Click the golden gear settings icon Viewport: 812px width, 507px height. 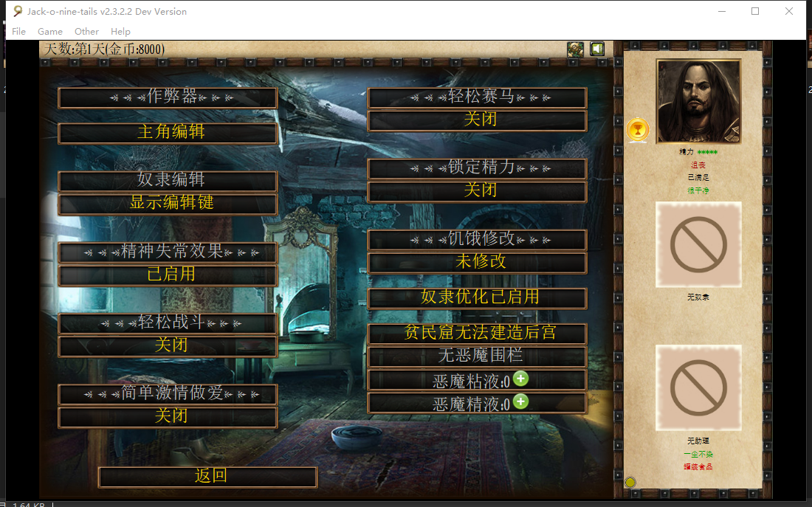[x=575, y=49]
